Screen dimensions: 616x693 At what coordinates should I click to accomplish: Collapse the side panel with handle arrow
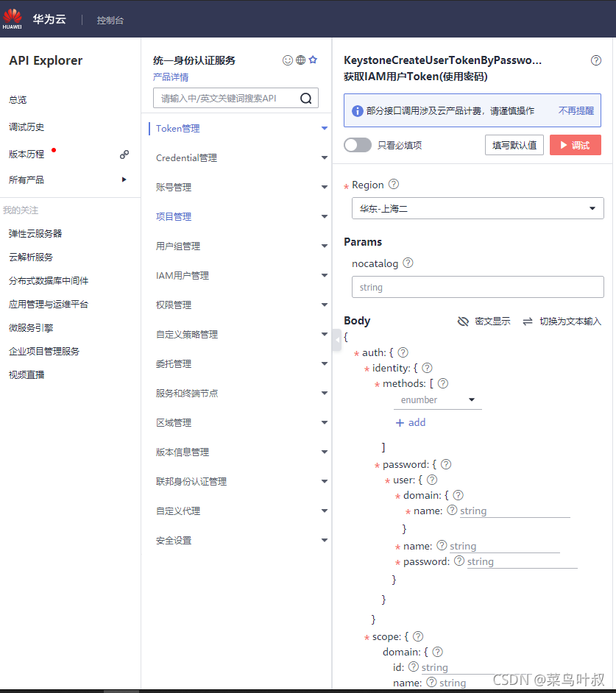tap(337, 340)
